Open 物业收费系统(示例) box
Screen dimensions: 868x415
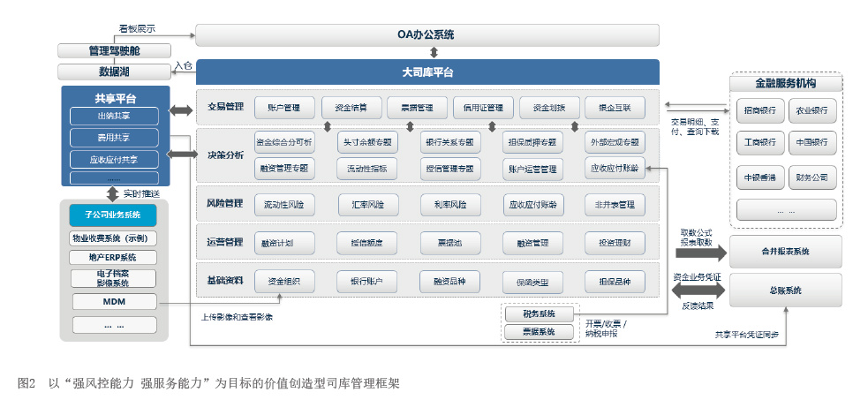coord(113,238)
